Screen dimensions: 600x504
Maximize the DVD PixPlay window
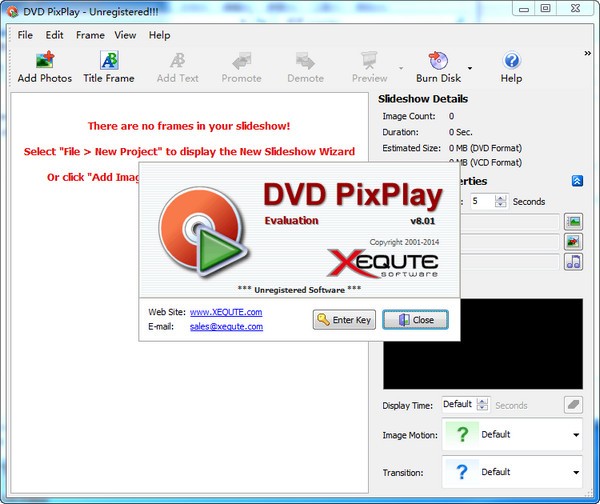pyautogui.click(x=545, y=9)
